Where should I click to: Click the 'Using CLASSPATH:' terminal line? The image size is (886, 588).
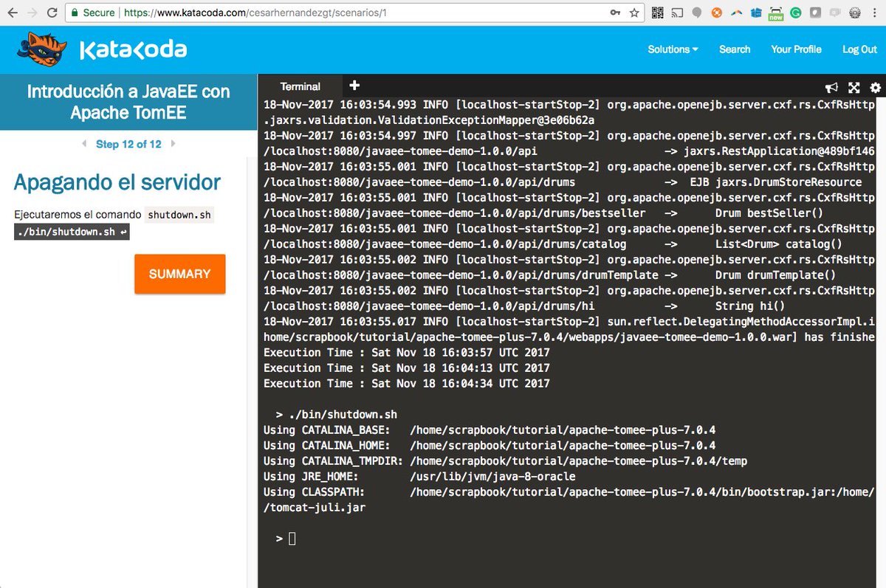569,492
